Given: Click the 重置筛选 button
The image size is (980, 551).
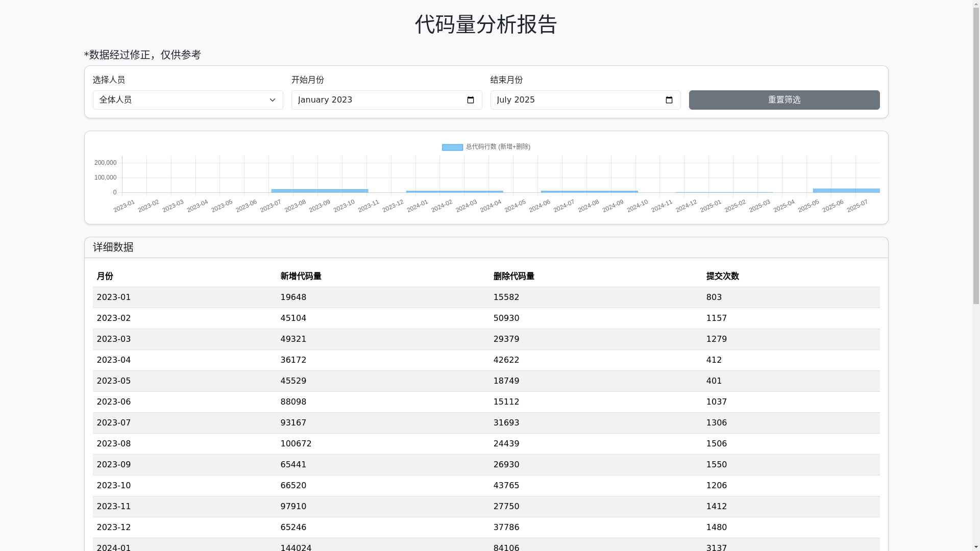Looking at the screenshot, I should (784, 100).
